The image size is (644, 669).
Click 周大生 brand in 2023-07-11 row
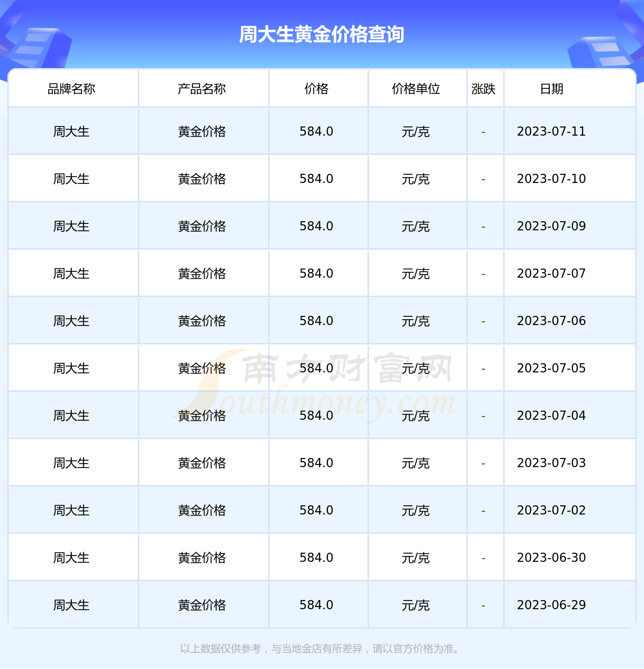coord(71,132)
